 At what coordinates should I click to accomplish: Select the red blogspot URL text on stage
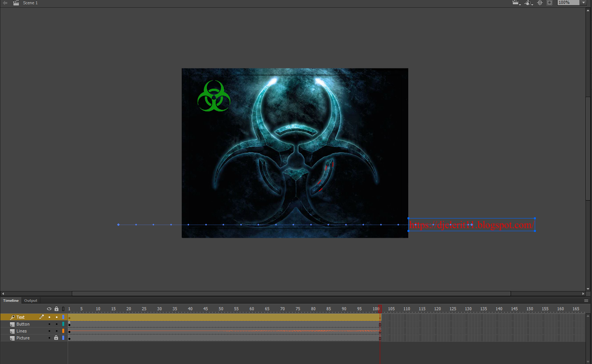472,225
